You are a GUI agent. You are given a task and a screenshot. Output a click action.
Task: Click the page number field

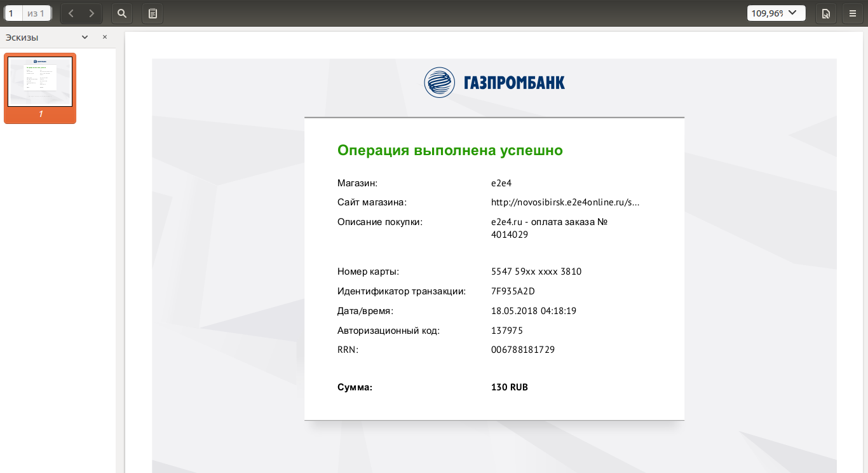13,13
